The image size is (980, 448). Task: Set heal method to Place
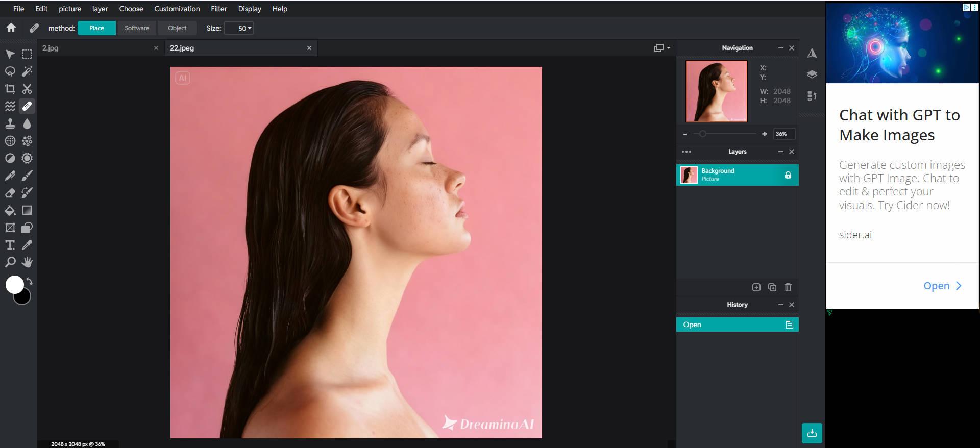pyautogui.click(x=96, y=28)
